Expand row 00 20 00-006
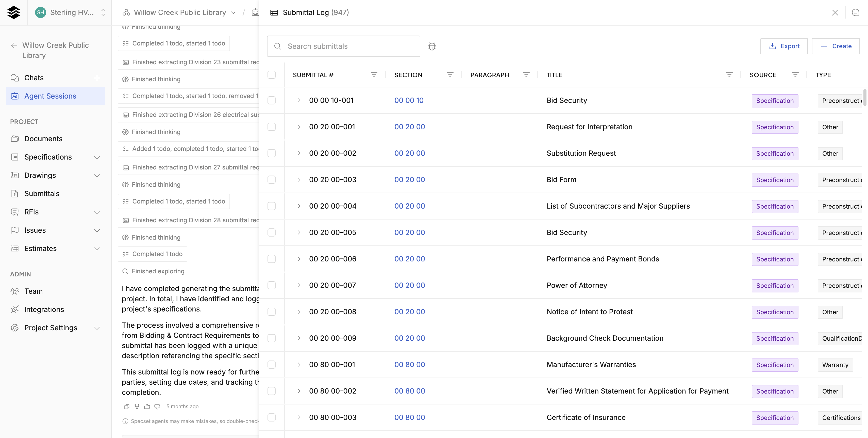 point(298,259)
